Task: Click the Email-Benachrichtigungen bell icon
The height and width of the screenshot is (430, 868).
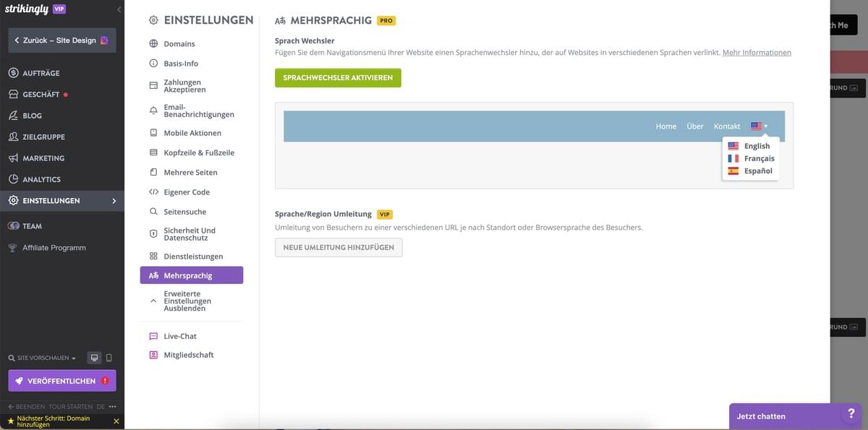Action: click(x=152, y=109)
